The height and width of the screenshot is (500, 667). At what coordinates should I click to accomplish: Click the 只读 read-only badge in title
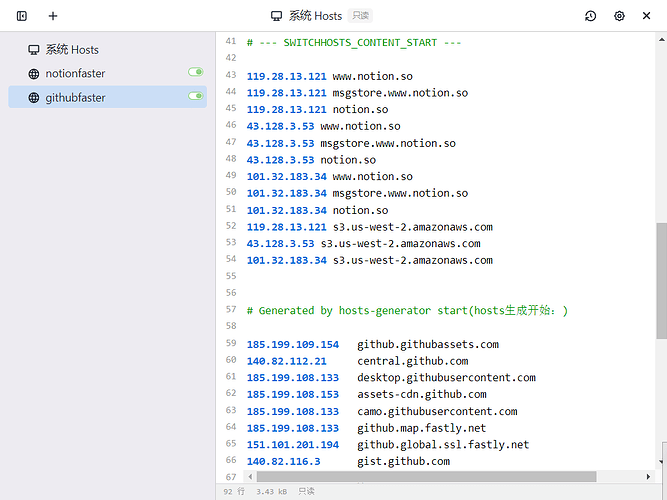click(360, 16)
